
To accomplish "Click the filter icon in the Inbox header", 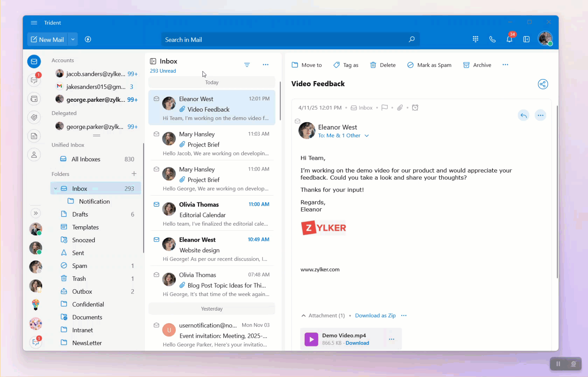I will click(247, 65).
